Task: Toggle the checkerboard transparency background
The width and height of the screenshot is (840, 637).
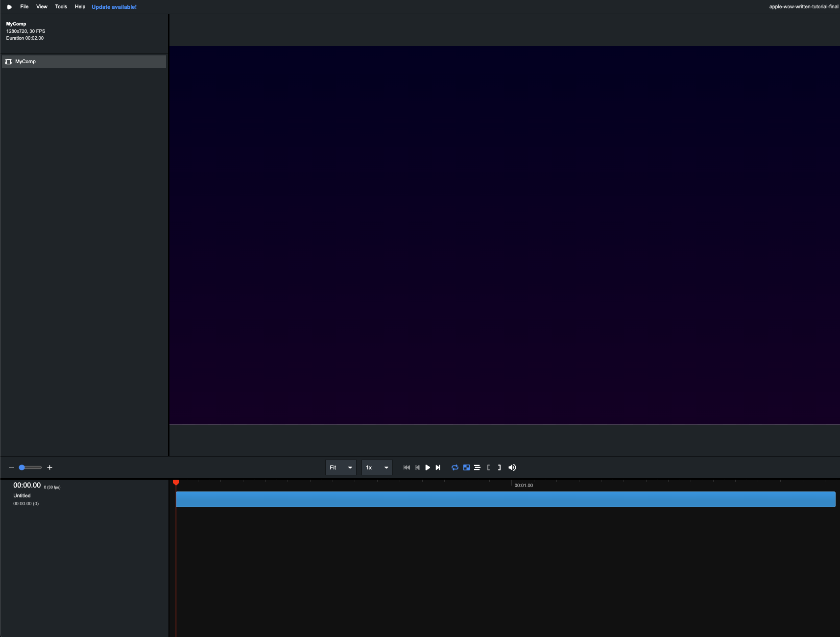Action: pyautogui.click(x=466, y=467)
